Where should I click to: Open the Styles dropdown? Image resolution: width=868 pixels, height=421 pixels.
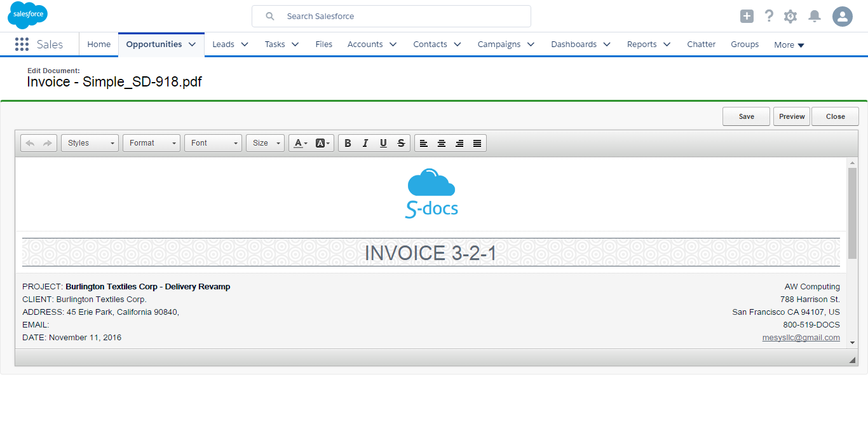[90, 143]
